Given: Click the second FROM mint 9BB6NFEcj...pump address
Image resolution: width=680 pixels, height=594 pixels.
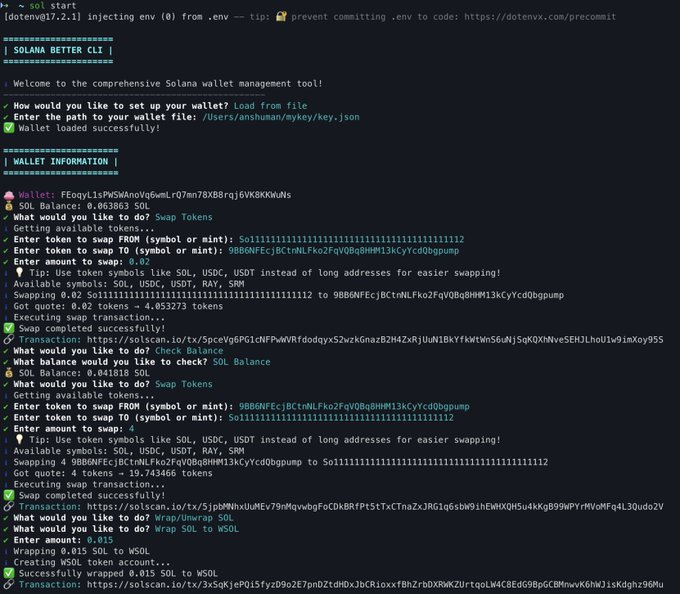Looking at the screenshot, I should 354,407.
